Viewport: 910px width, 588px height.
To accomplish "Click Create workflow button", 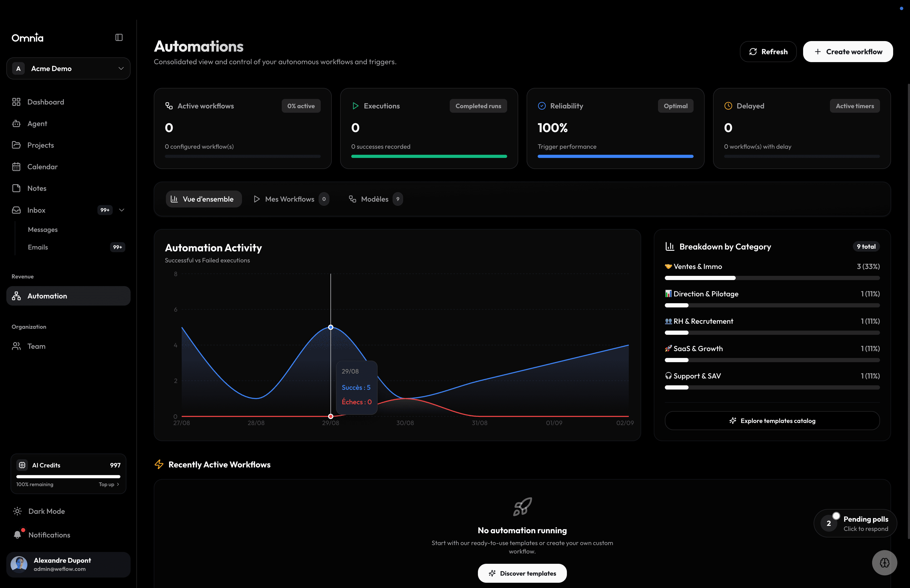I will click(x=848, y=52).
